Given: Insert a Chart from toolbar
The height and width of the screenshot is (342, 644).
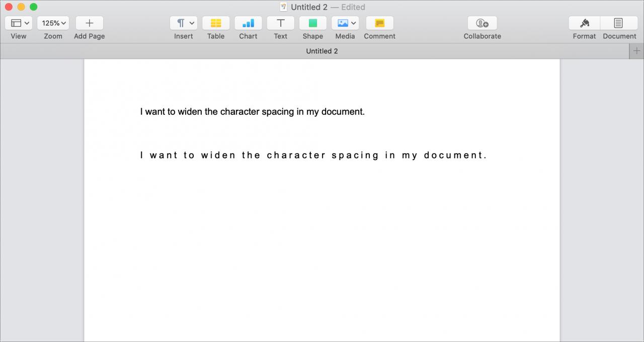Looking at the screenshot, I should tap(248, 23).
